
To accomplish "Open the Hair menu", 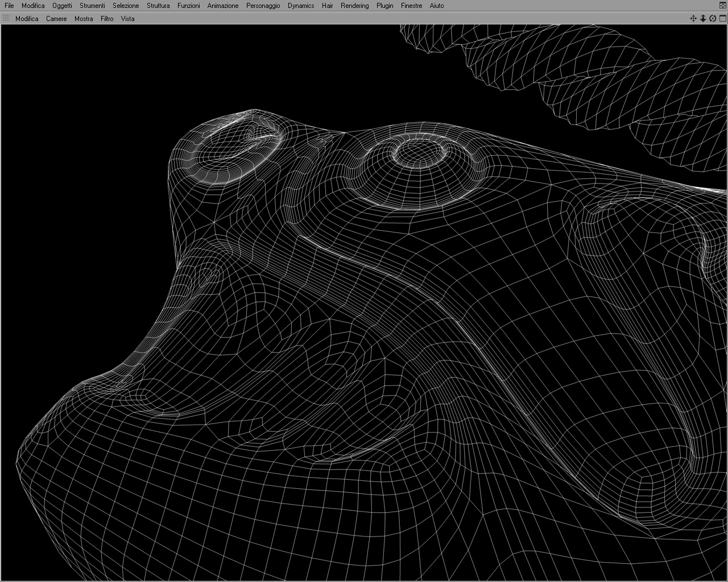I will click(328, 6).
